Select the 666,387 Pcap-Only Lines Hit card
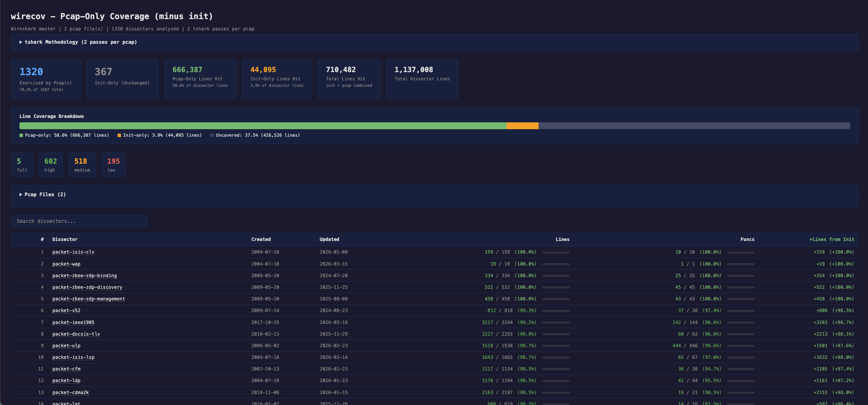This screenshot has height=405, width=868. [200, 79]
